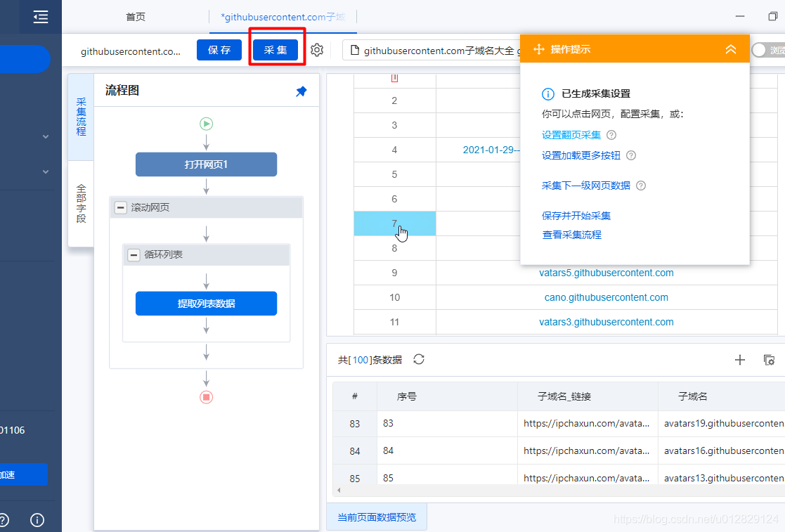This screenshot has width=785, height=532.
Task: Select webpage row number 4 cell
Action: coord(394,150)
